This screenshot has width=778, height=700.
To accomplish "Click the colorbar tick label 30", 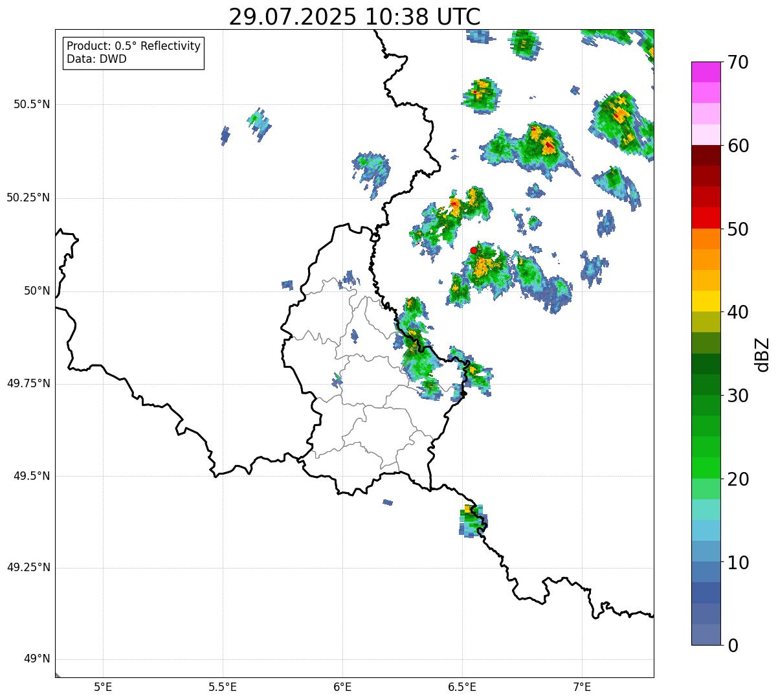I will 738,396.
